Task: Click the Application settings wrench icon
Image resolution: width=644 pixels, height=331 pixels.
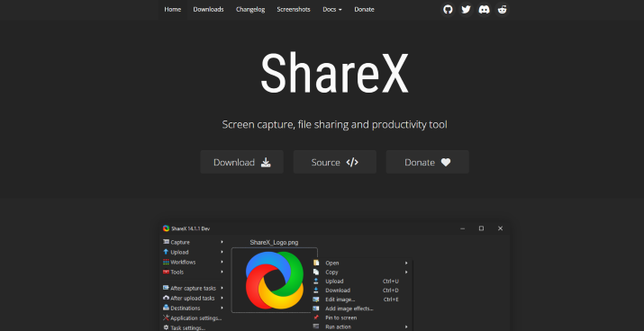Action: 166,318
